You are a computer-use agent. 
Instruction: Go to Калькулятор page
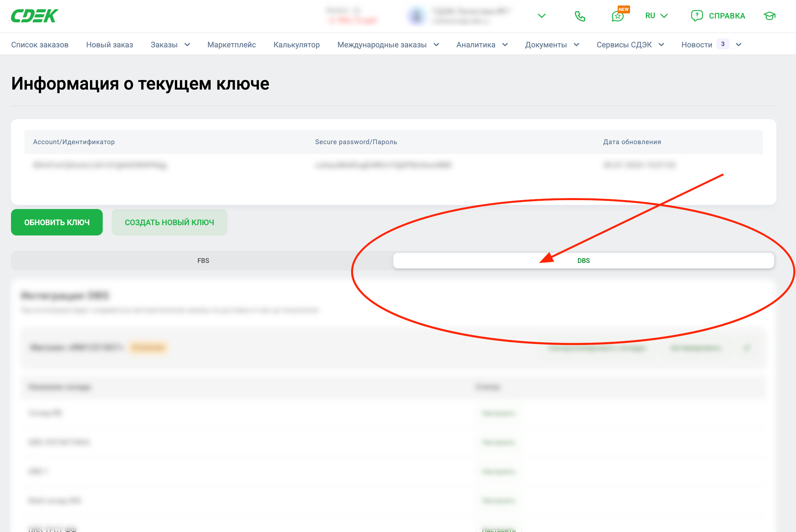coord(296,45)
